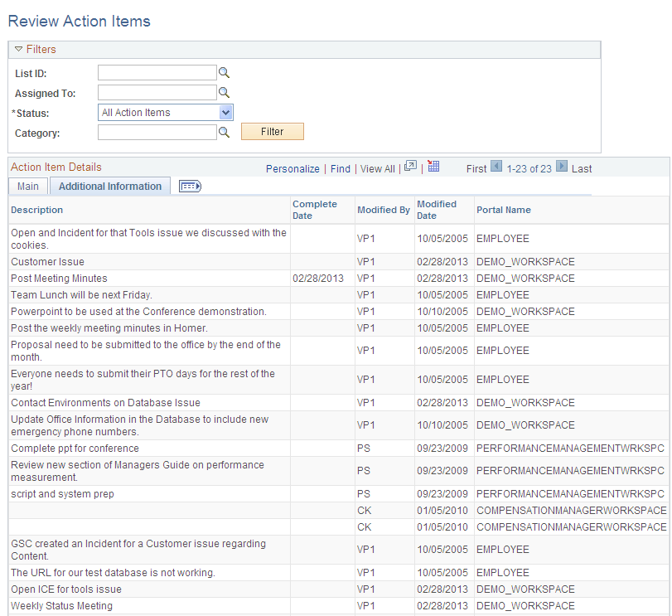The width and height of the screenshot is (672, 616).
Task: Click the previous page arrow icon
Action: [498, 167]
